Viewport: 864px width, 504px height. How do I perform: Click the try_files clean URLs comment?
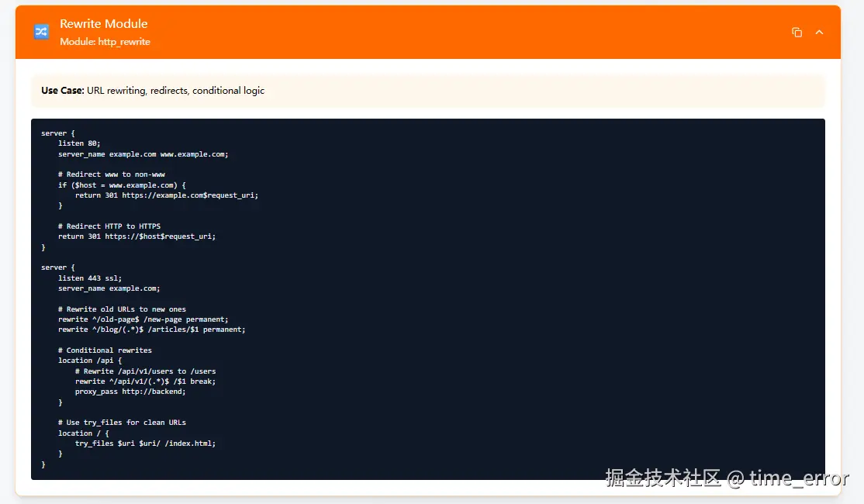click(122, 422)
